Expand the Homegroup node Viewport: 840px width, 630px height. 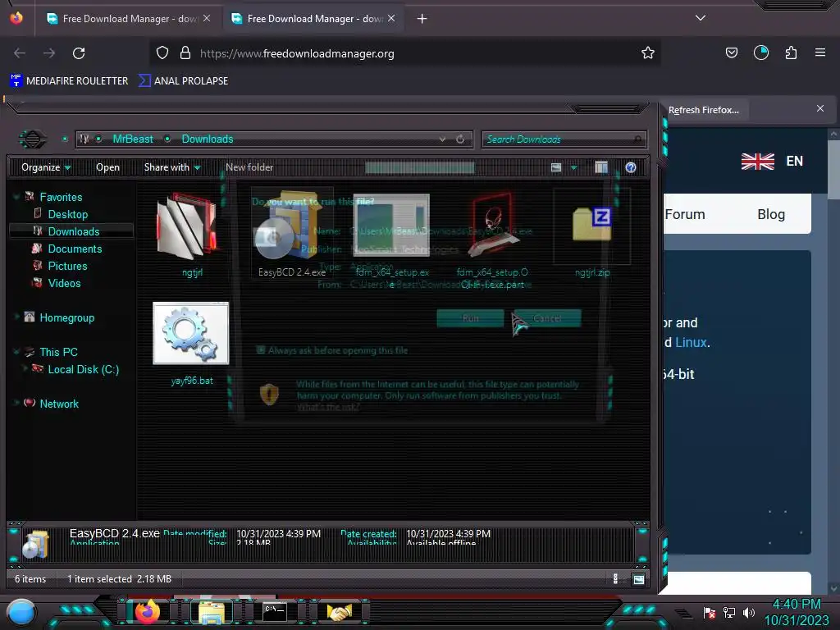click(x=16, y=317)
